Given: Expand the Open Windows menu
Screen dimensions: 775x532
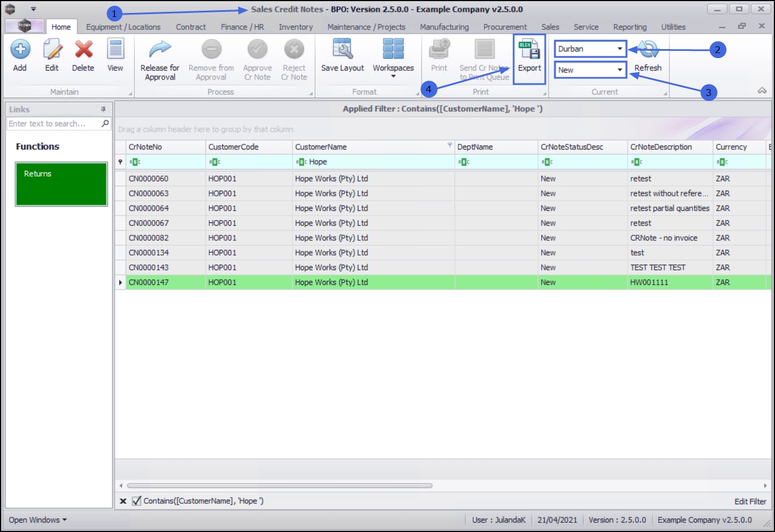Looking at the screenshot, I should (x=38, y=520).
